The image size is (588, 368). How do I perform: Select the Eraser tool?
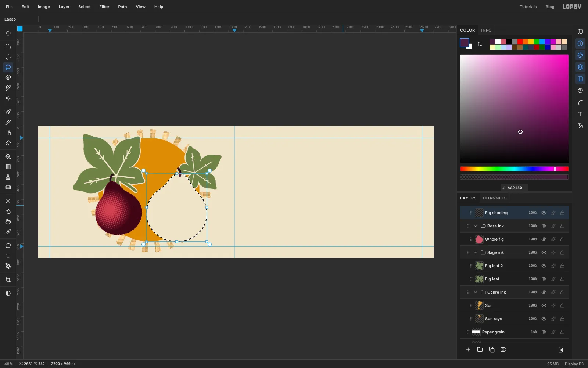[x=8, y=143]
